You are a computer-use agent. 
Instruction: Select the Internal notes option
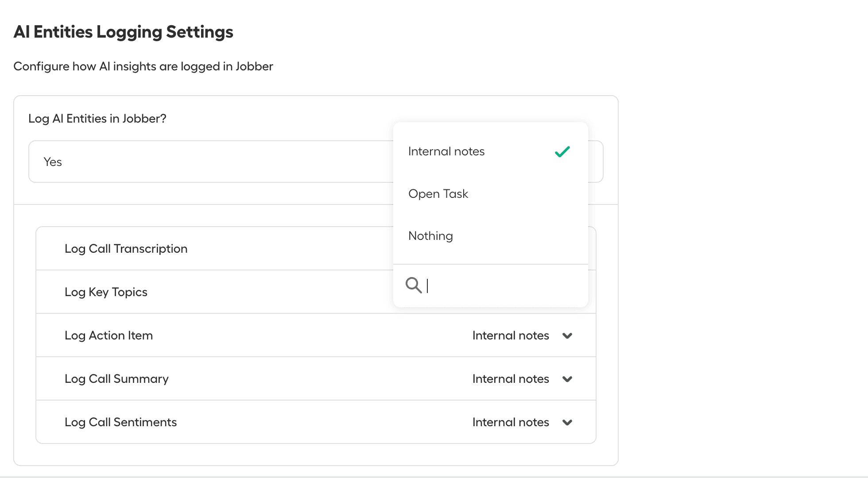tap(446, 151)
